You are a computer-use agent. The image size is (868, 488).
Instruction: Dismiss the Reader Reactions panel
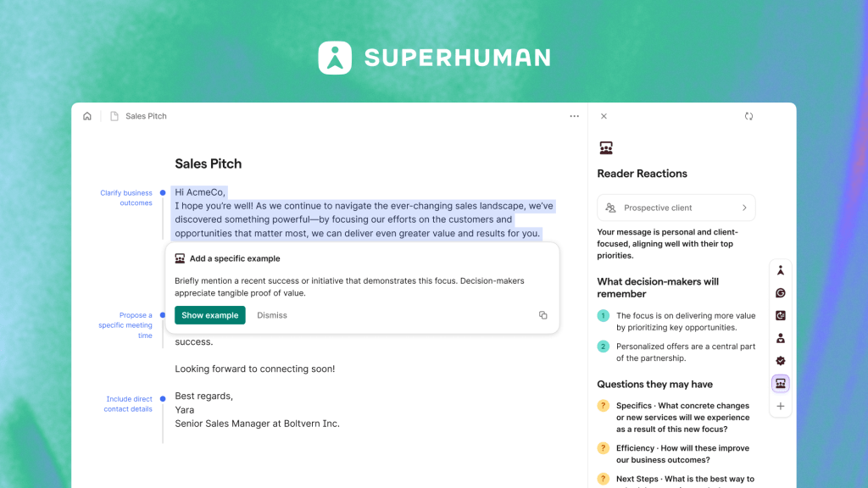click(x=604, y=116)
